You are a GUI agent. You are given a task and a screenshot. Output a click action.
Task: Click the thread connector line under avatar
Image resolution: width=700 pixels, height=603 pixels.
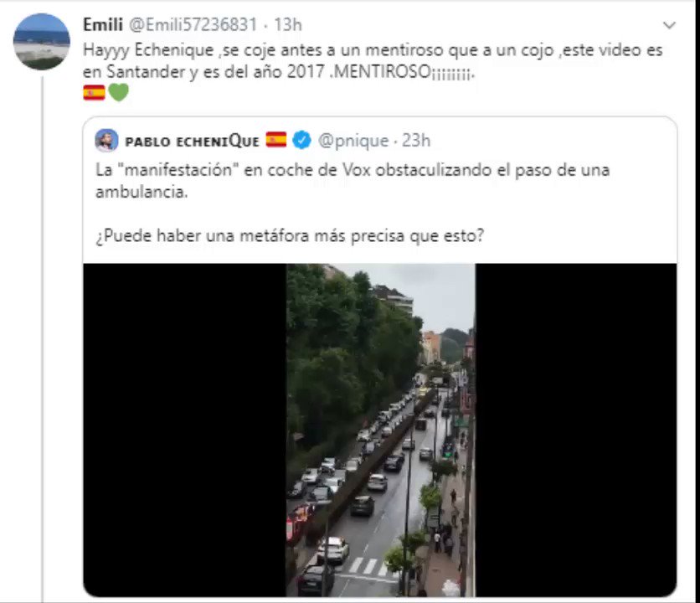pos(43,338)
